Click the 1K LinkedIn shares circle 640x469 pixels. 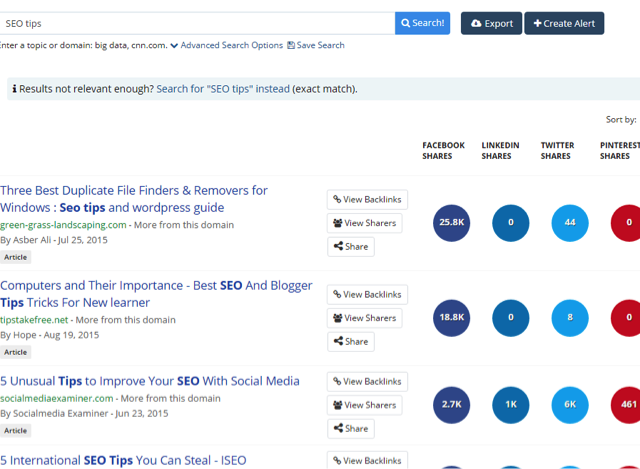click(x=511, y=405)
